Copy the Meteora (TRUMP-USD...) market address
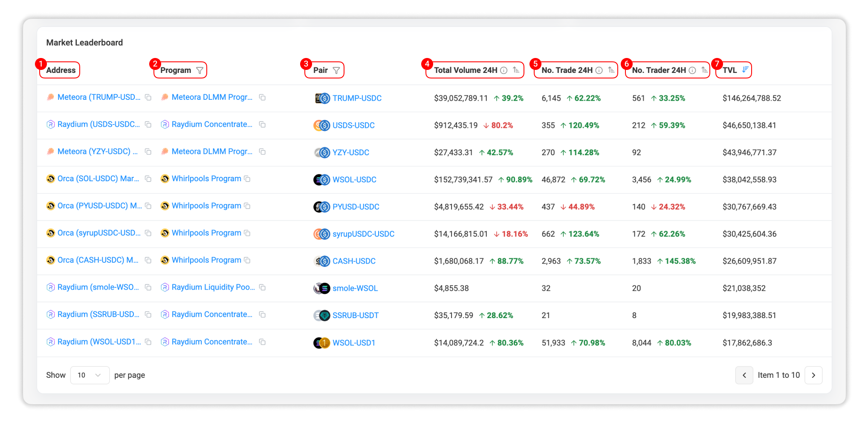 [x=148, y=97]
